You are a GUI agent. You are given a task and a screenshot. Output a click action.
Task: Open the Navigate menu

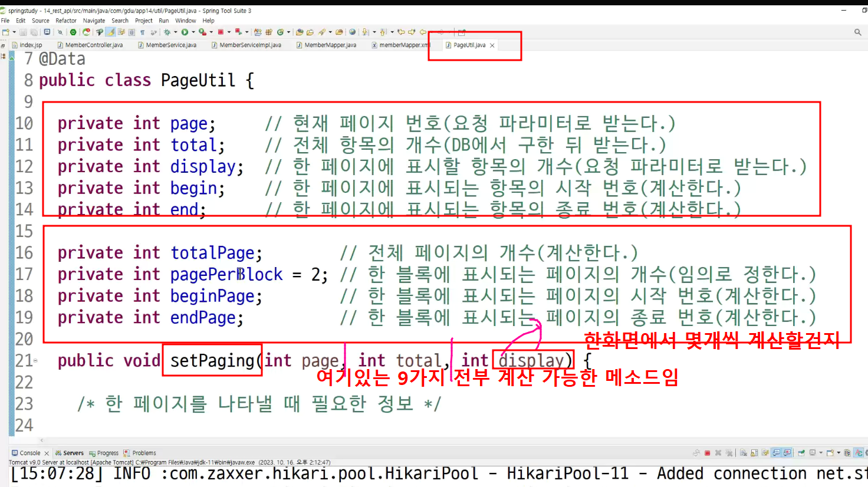click(94, 20)
